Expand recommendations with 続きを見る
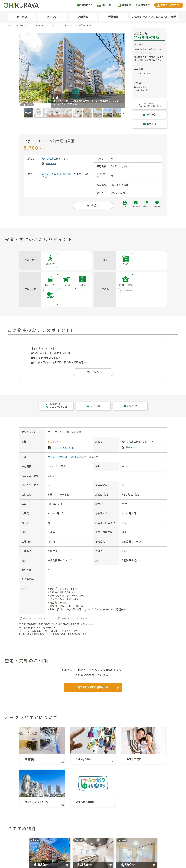This screenshot has height=868, width=186. pos(93,372)
